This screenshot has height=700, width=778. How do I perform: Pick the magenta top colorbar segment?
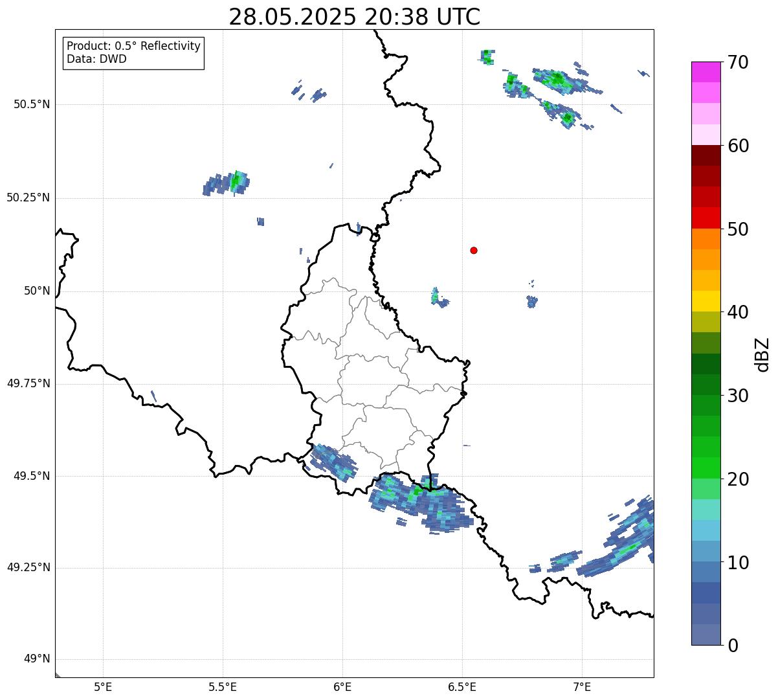pyautogui.click(x=706, y=72)
